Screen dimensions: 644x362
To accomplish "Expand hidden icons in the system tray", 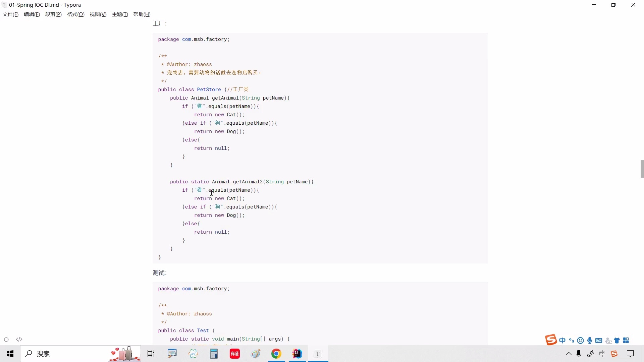I will click(x=569, y=354).
